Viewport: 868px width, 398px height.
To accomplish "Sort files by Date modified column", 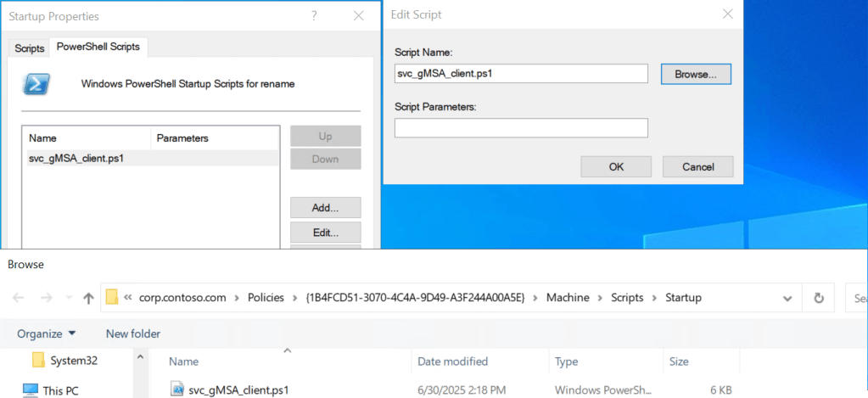I will (x=453, y=362).
